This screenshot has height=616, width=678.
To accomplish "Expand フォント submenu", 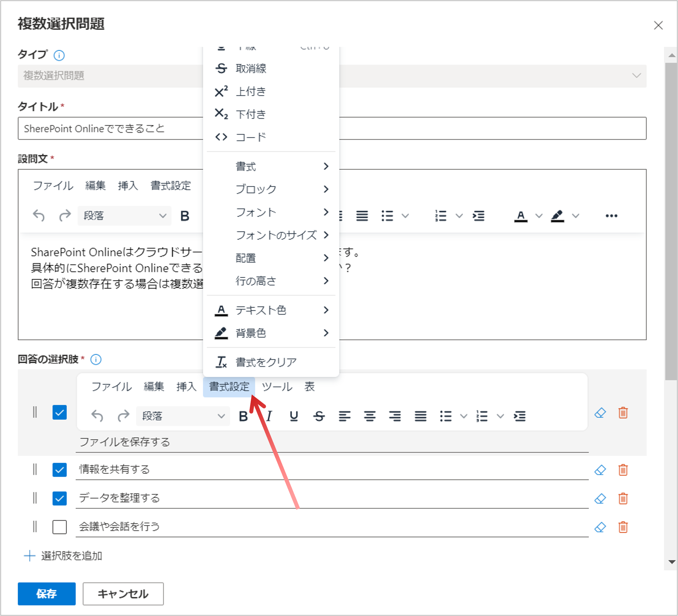I will point(271,212).
